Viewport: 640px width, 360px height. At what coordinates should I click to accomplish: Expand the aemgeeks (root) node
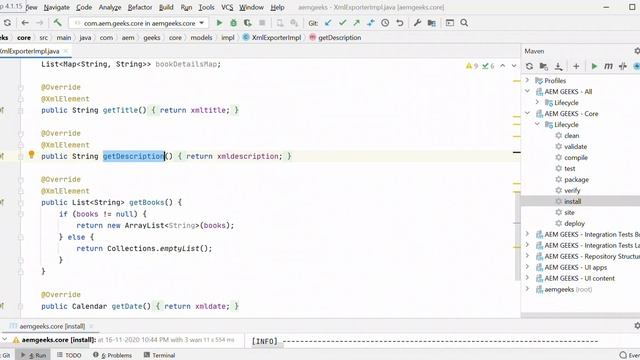(x=527, y=289)
